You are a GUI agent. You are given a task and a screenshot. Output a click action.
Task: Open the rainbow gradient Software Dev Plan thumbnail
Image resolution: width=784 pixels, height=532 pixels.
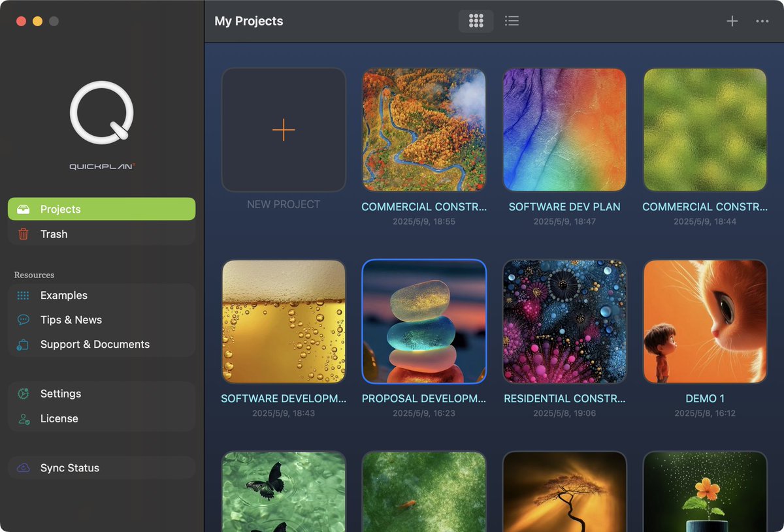(x=564, y=130)
